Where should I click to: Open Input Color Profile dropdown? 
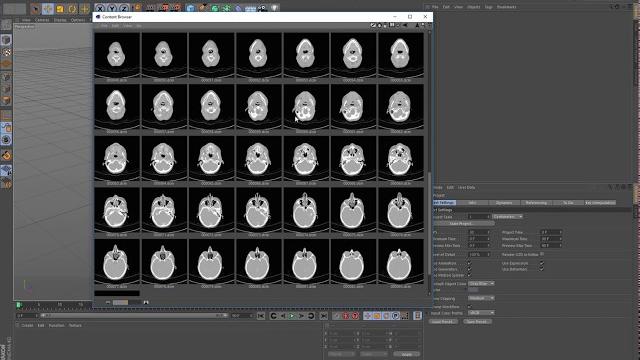481,313
